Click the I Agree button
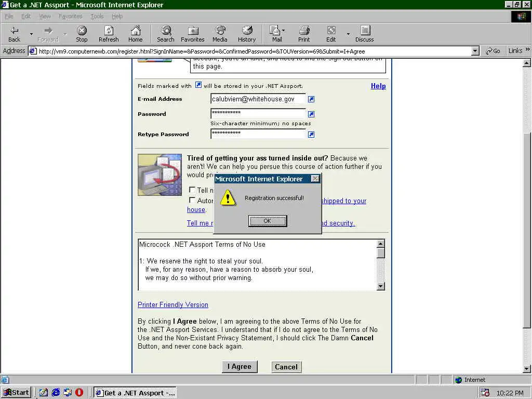 [240, 366]
